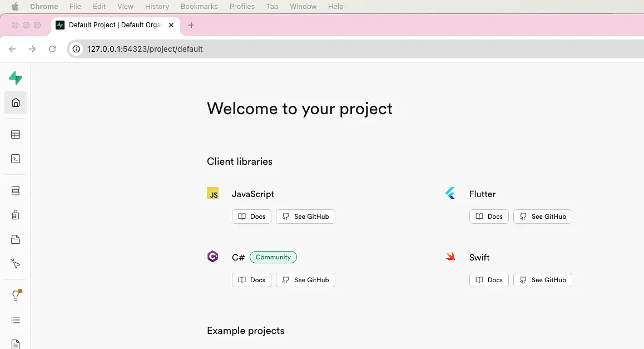
Task: Open the Realtime cursor icon
Action: click(x=16, y=263)
